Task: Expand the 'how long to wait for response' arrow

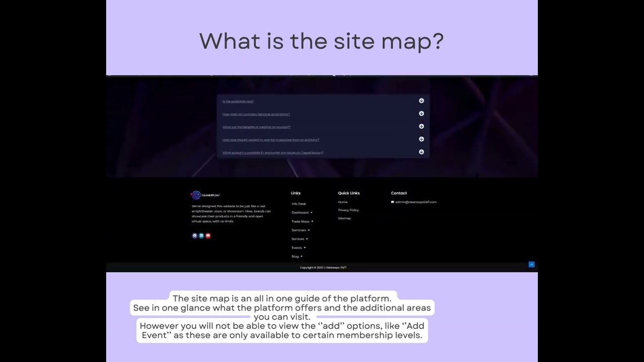Action: pyautogui.click(x=421, y=139)
